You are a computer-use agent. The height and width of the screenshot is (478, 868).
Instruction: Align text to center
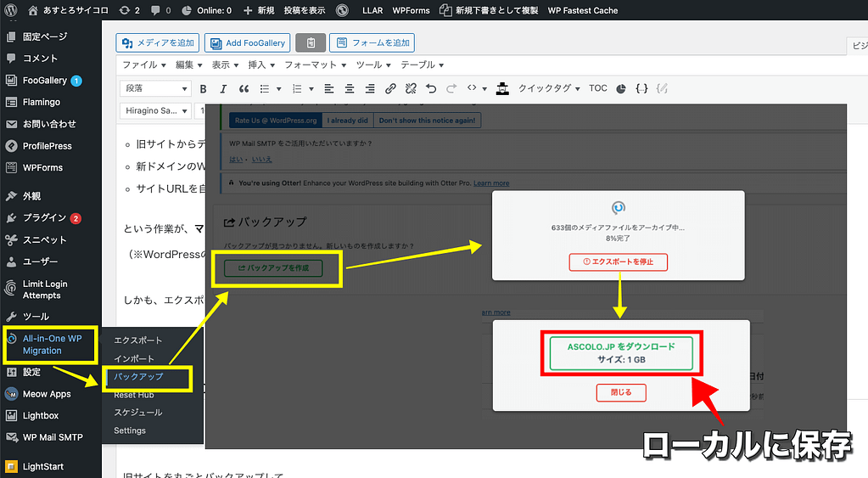coord(349,88)
